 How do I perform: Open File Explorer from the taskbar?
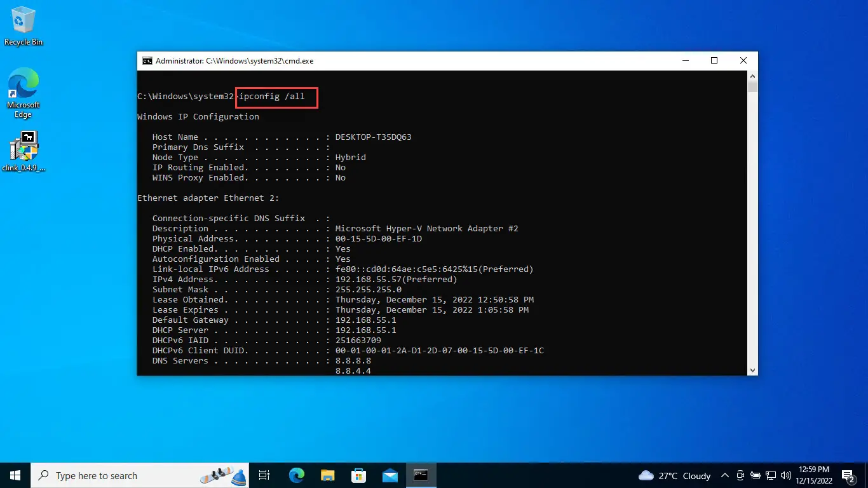(327, 475)
